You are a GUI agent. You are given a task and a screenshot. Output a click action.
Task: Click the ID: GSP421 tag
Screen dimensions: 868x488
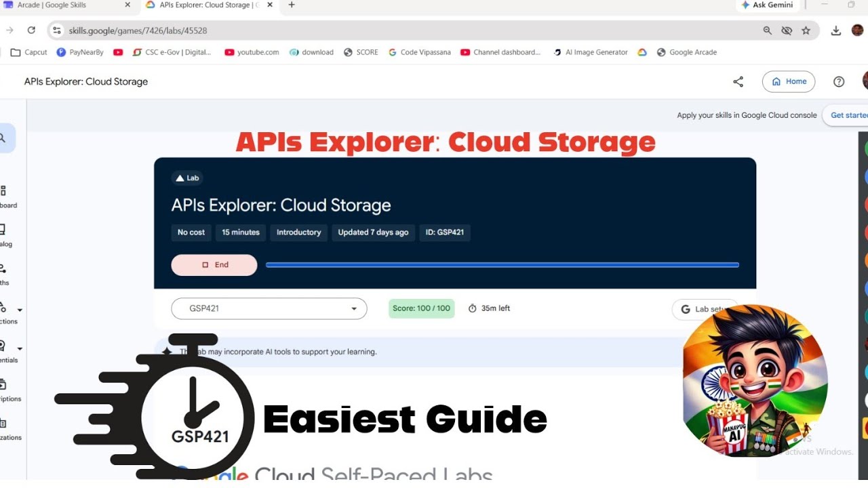tap(445, 232)
